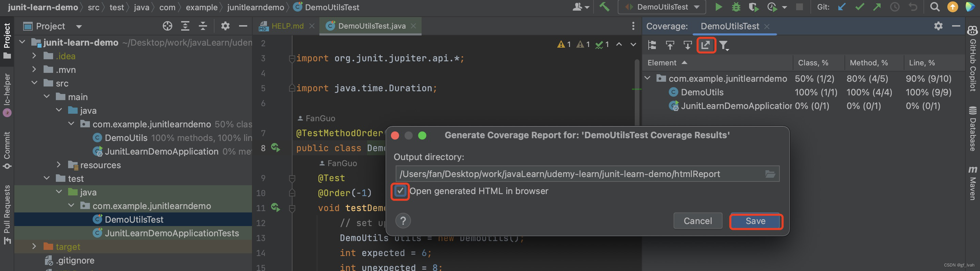Viewport: 980px width, 271px height.
Task: Click Git commit checkmark icon
Action: (x=859, y=7)
